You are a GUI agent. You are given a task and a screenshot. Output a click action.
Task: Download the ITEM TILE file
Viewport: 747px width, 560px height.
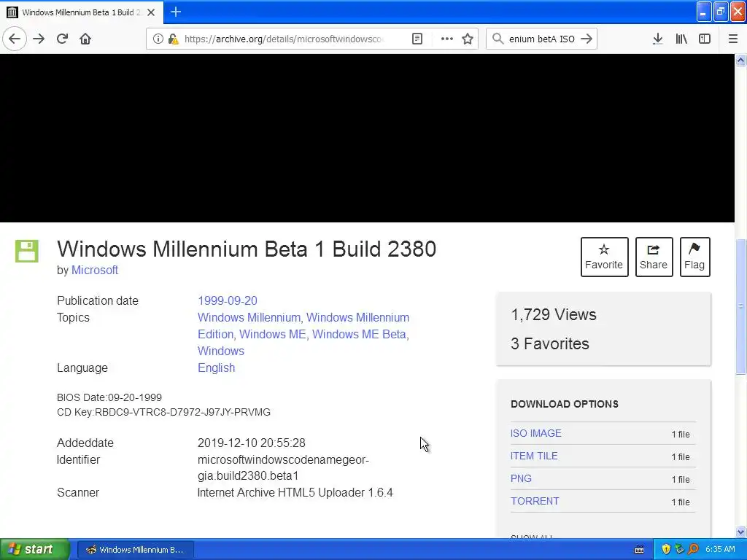[533, 456]
